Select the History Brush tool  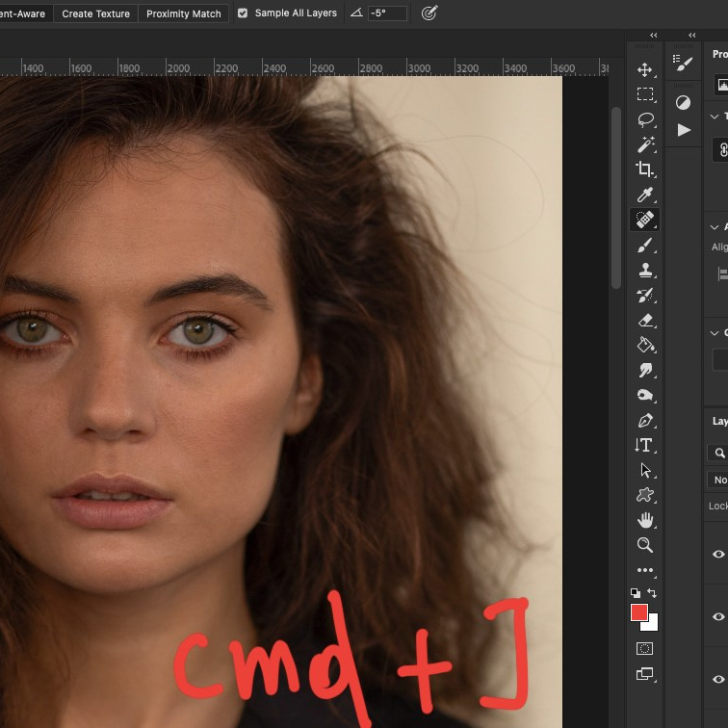pos(644,295)
